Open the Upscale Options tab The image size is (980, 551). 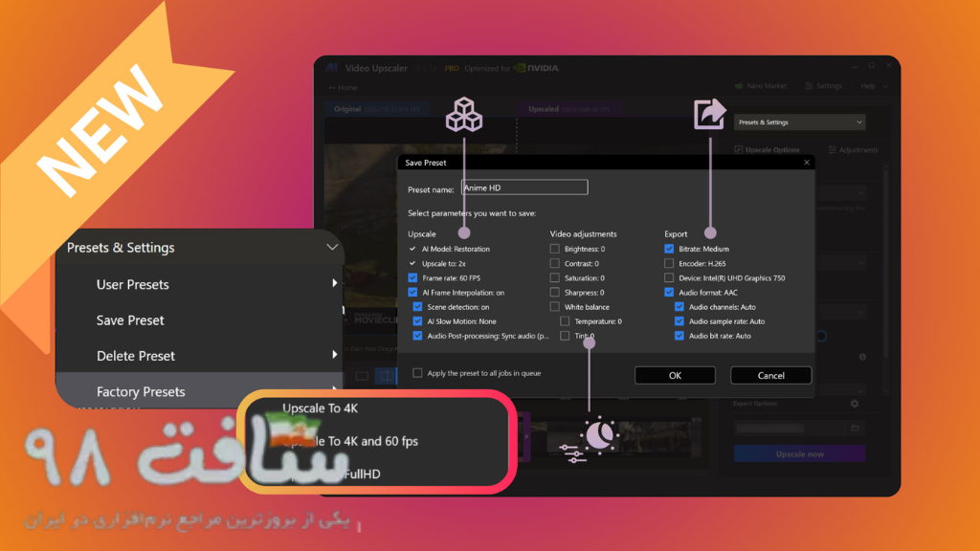click(x=767, y=150)
